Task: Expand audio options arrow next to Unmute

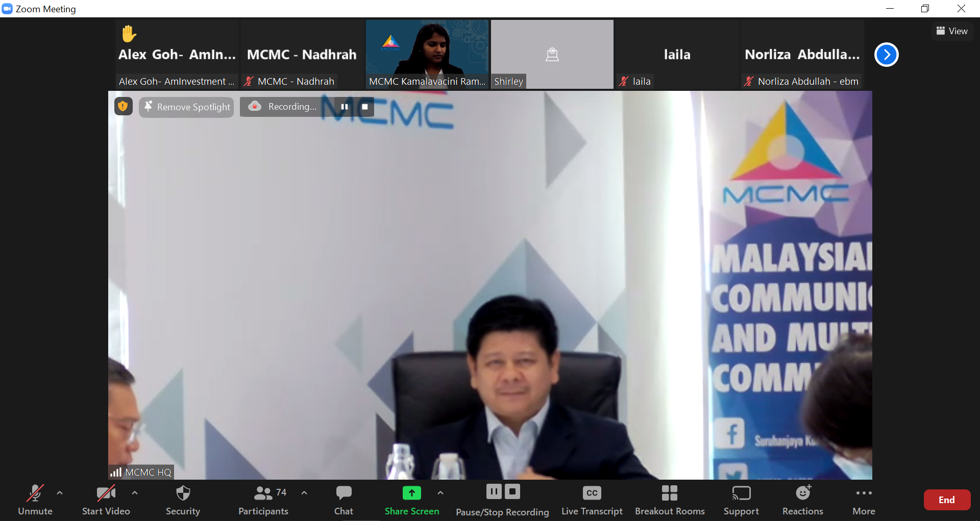Action: click(x=60, y=493)
